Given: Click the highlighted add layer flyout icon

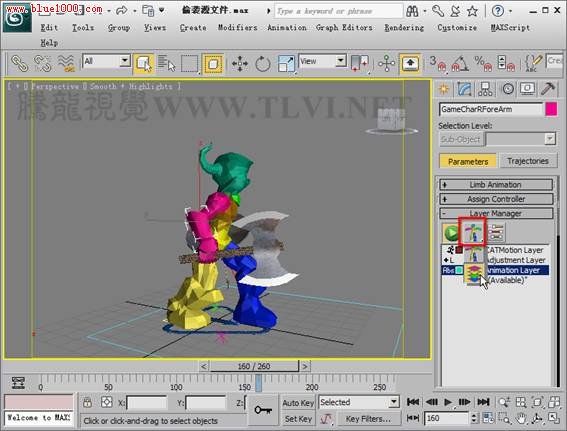Looking at the screenshot, I should click(472, 231).
